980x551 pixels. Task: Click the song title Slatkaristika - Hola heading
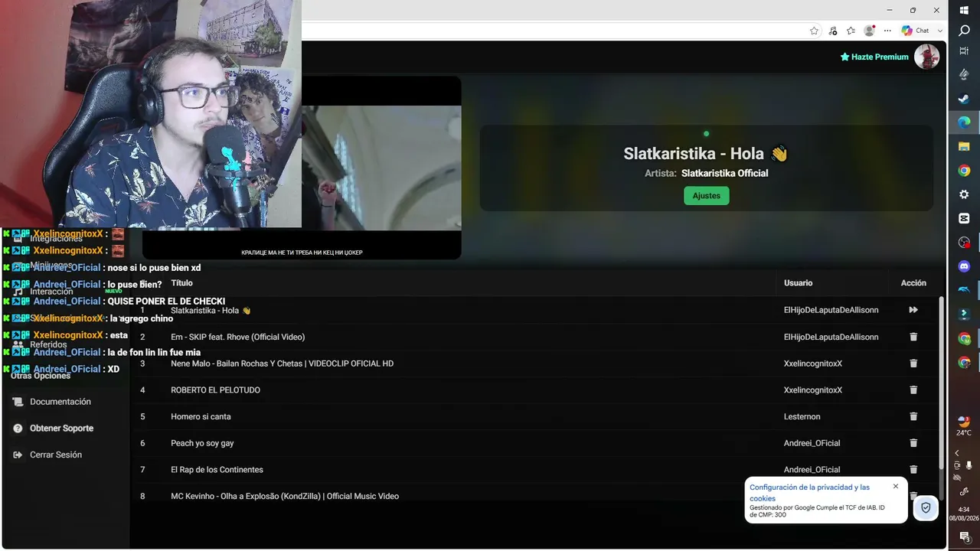coord(706,153)
